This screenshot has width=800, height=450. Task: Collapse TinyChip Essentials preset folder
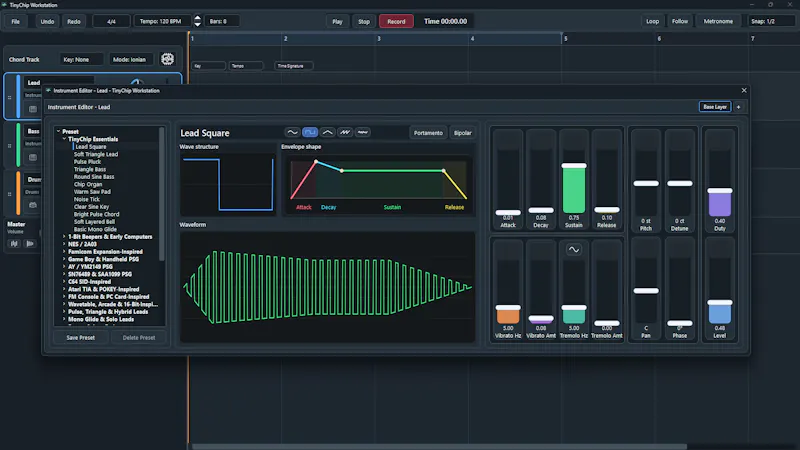pyautogui.click(x=64, y=139)
